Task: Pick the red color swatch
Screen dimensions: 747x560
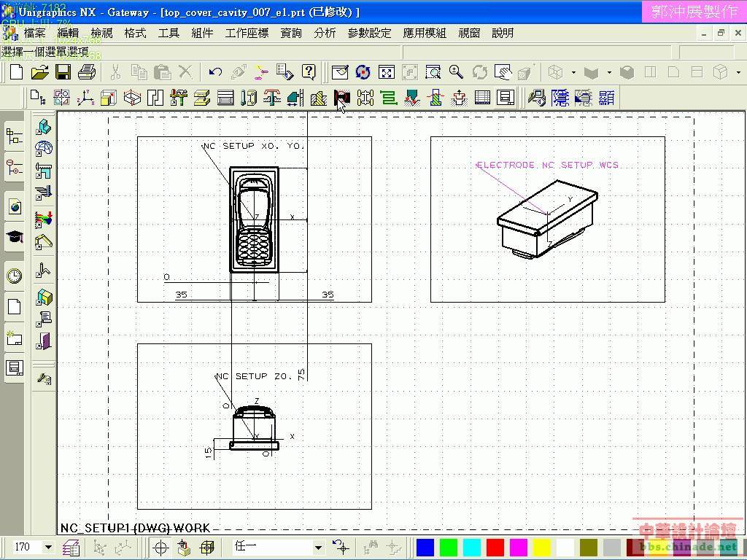Action: click(x=495, y=547)
